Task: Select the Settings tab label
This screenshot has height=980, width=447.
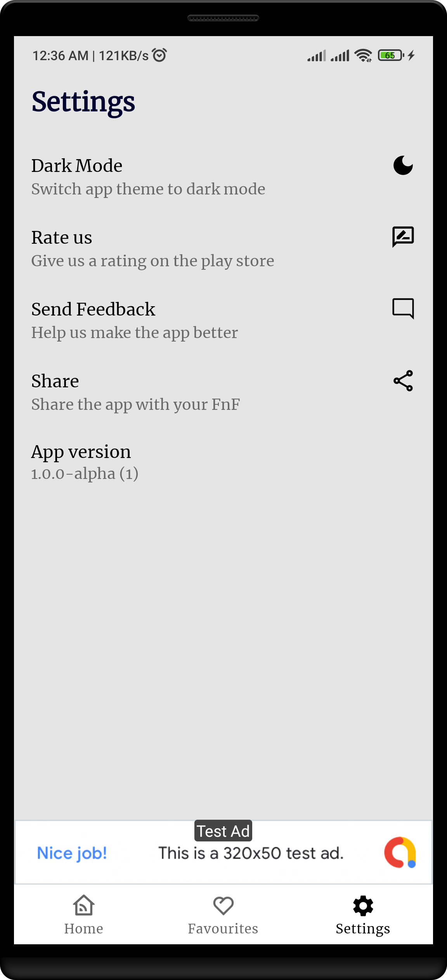Action: pyautogui.click(x=363, y=929)
